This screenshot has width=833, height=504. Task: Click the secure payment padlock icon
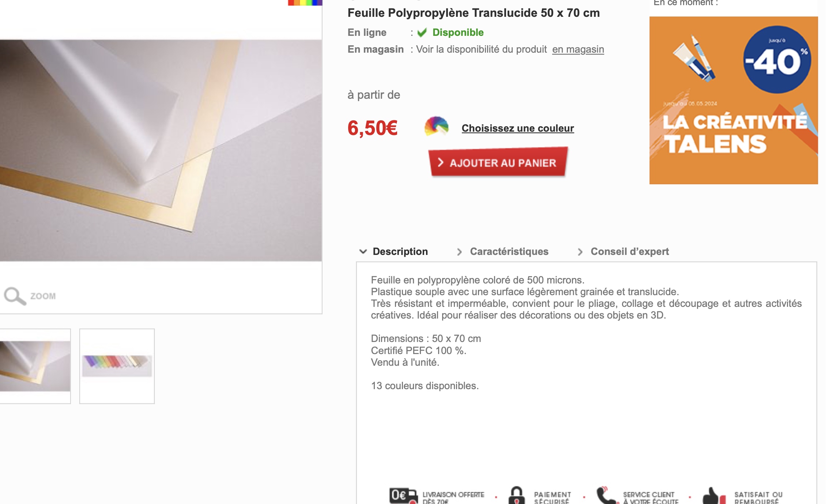pos(516,496)
